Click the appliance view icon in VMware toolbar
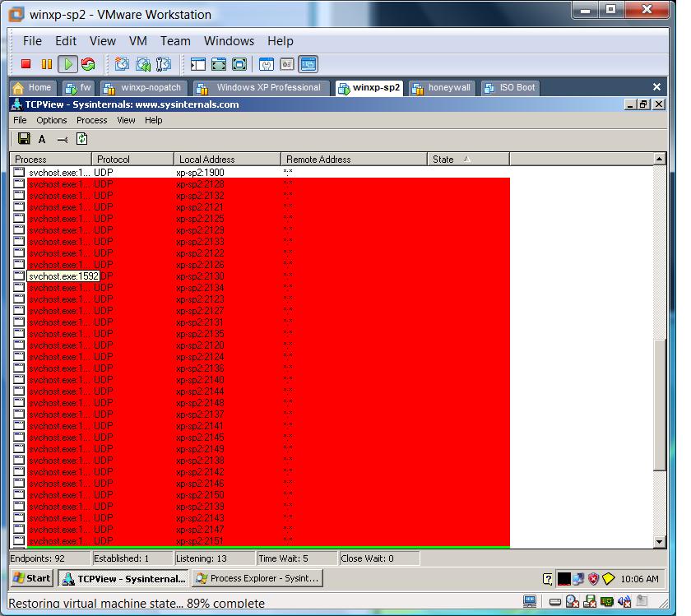 click(x=287, y=64)
